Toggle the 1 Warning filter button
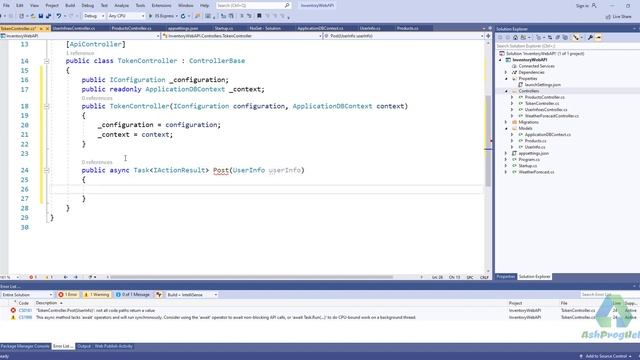The height and width of the screenshot is (360, 640). (97, 295)
